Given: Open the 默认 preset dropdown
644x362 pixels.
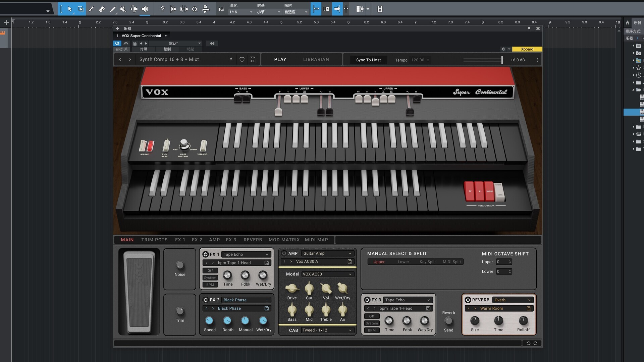Looking at the screenshot, I should coord(175,43).
